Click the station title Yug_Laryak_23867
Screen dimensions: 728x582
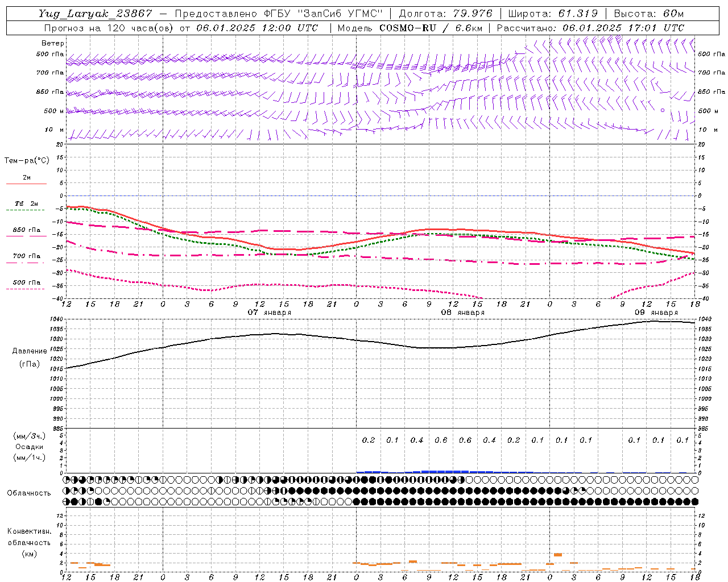coord(96,14)
